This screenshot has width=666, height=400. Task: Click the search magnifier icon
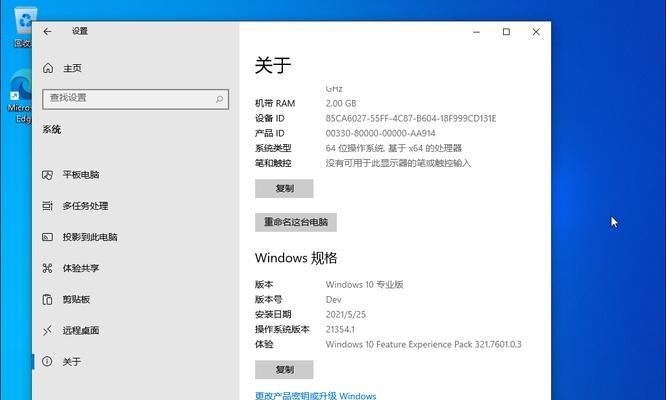coord(219,99)
